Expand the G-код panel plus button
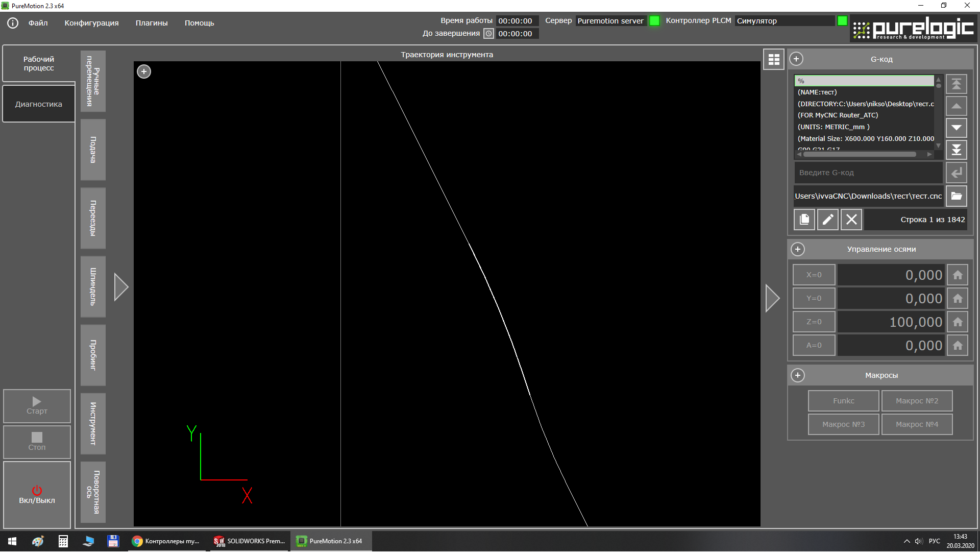The width and height of the screenshot is (980, 554). pos(796,59)
